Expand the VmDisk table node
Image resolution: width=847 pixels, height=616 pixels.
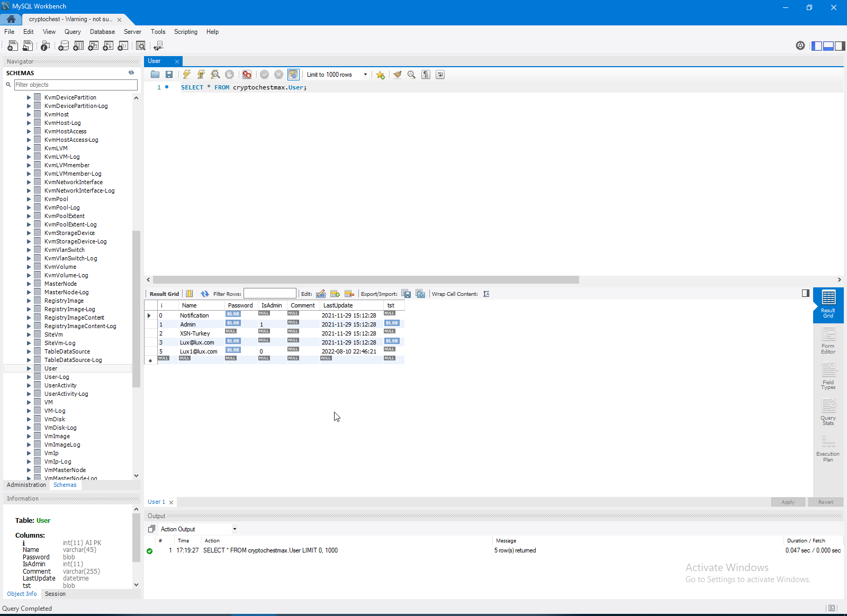point(29,419)
